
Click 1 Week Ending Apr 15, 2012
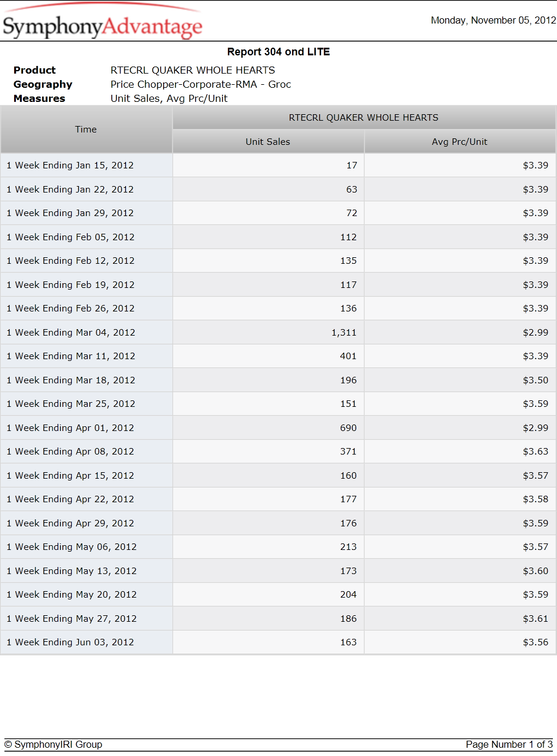point(70,476)
